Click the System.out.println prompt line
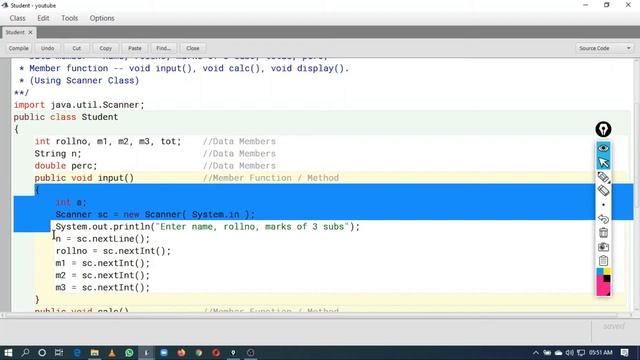 pos(208,227)
